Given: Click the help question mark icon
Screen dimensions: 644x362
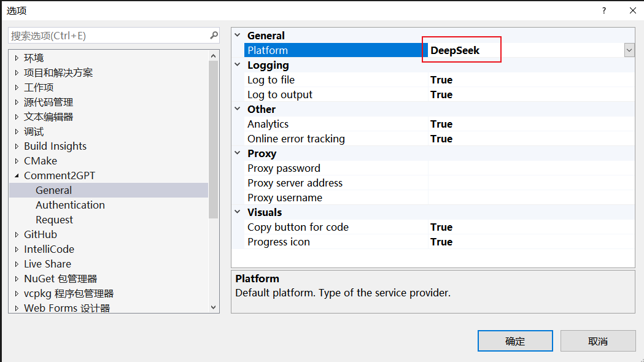Looking at the screenshot, I should point(604,10).
